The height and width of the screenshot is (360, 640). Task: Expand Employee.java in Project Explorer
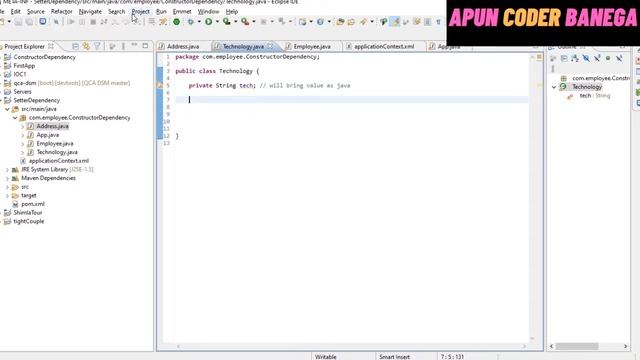(22, 144)
